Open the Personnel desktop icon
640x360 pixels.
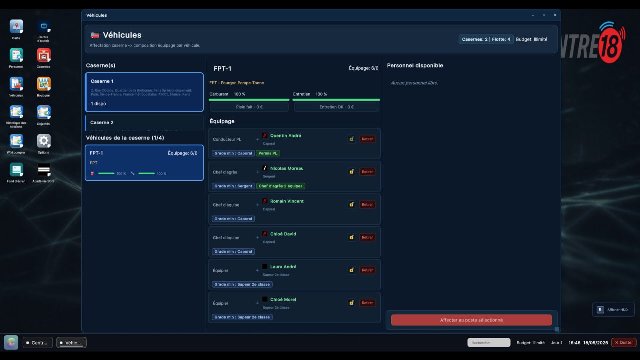tap(16, 56)
